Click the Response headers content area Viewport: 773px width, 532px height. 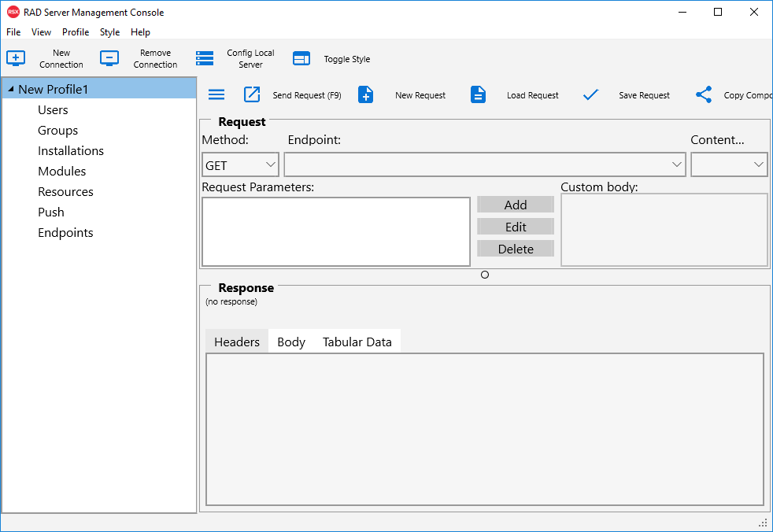(485, 429)
